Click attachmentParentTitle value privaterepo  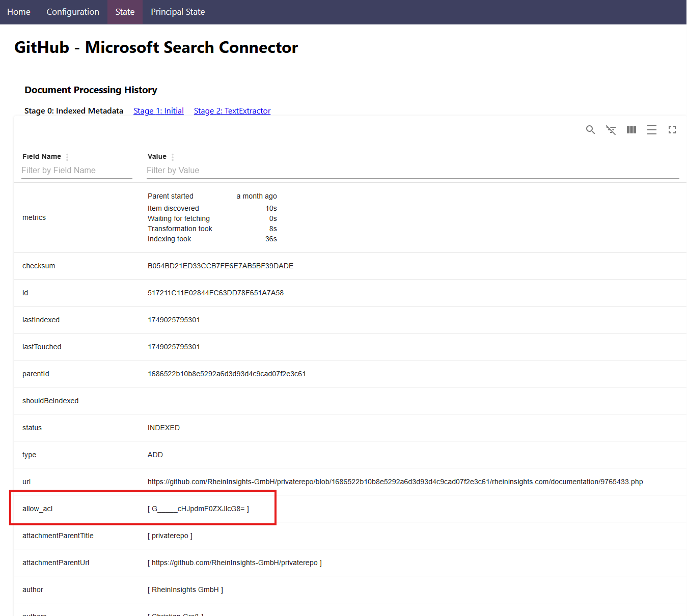pyautogui.click(x=170, y=536)
